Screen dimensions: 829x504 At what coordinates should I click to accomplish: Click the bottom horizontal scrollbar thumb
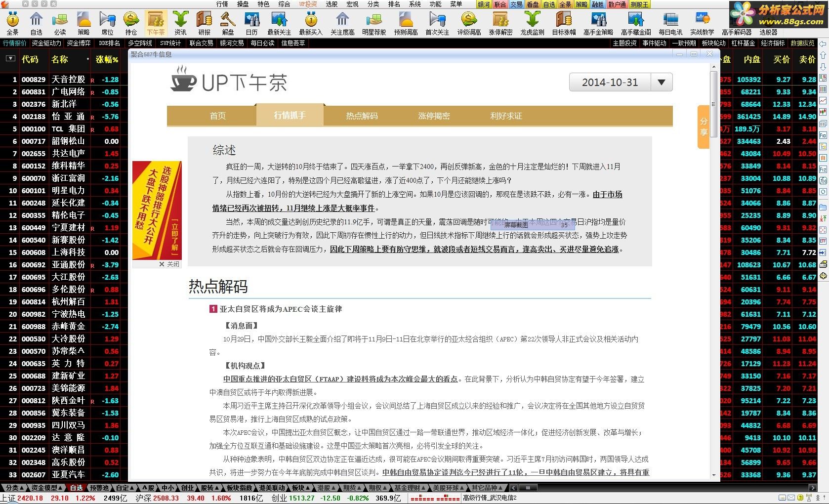(528, 488)
